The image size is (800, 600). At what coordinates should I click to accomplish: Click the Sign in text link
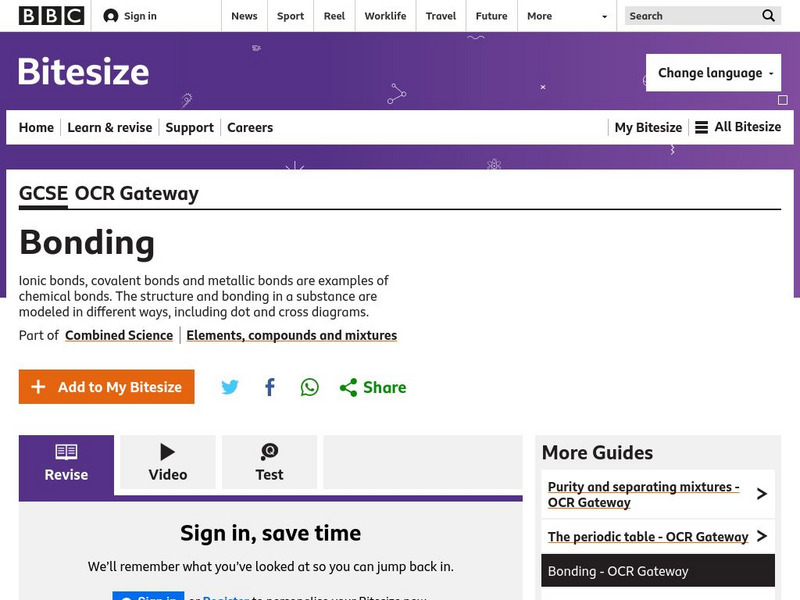(x=140, y=16)
